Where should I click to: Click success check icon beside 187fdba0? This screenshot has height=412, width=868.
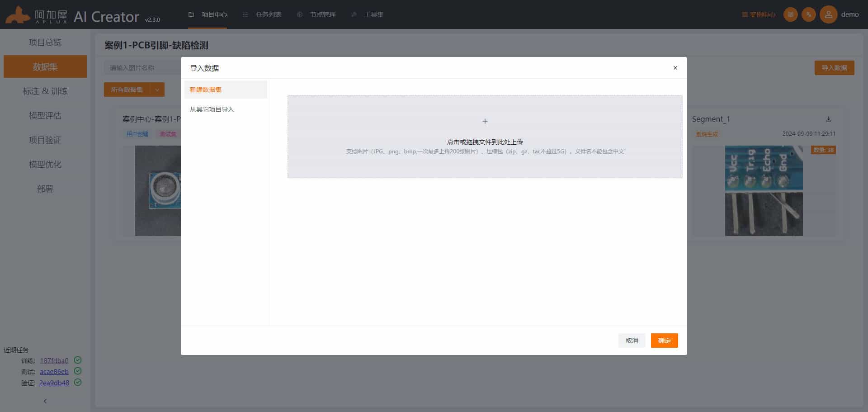pos(78,360)
